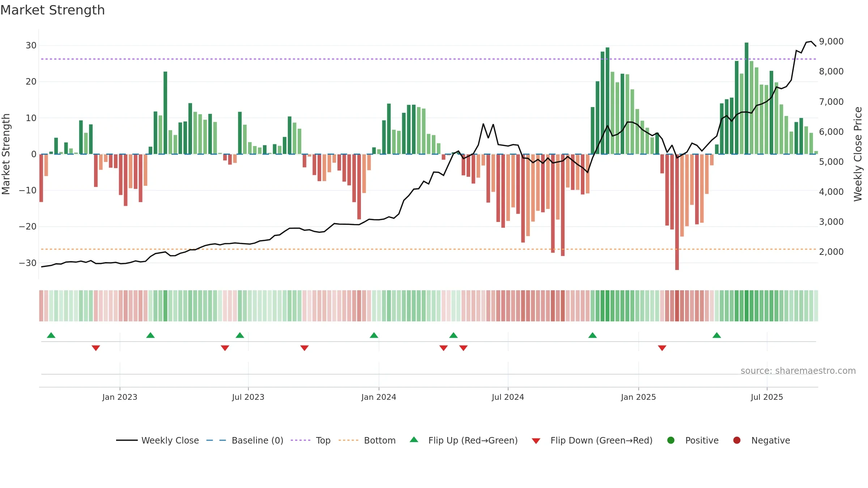Click the flip-up green triangle just before Jan 2024
The width and height of the screenshot is (868, 488).
[374, 335]
